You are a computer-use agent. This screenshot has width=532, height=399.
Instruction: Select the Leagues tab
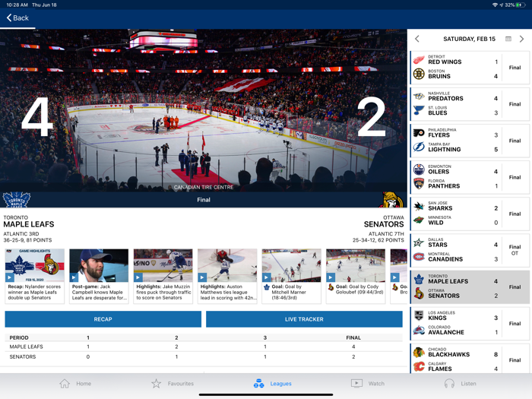click(272, 384)
